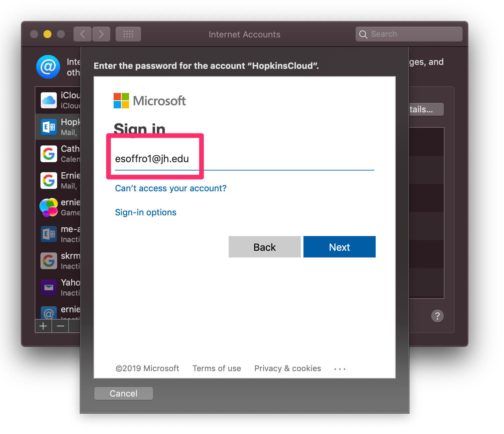The width and height of the screenshot is (504, 434).
Task: Add account with the plus button
Action: point(43,326)
